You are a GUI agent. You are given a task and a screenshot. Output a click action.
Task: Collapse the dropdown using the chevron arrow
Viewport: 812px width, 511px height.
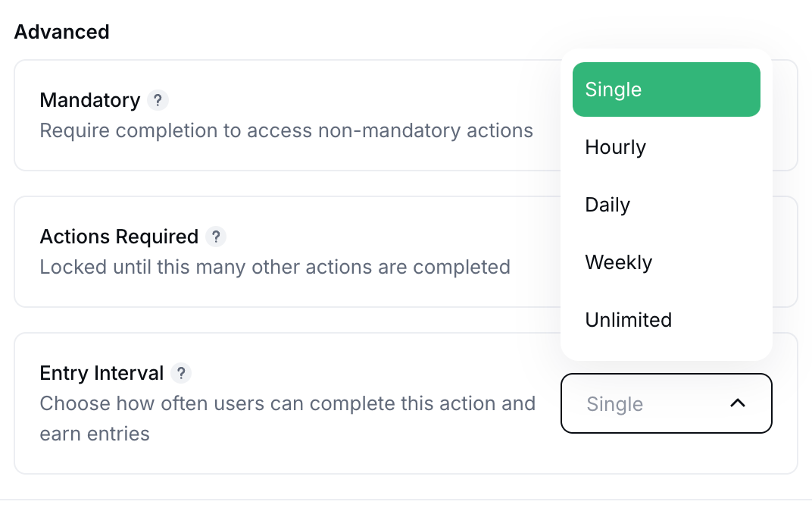737,403
